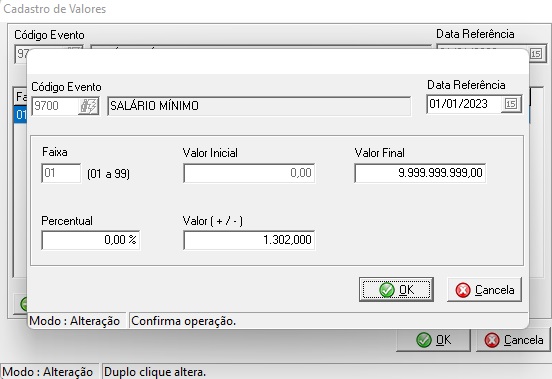Click the Valor Final field showing 9.999.999.999,00
Image resolution: width=552 pixels, height=379 pixels.
[x=420, y=173]
